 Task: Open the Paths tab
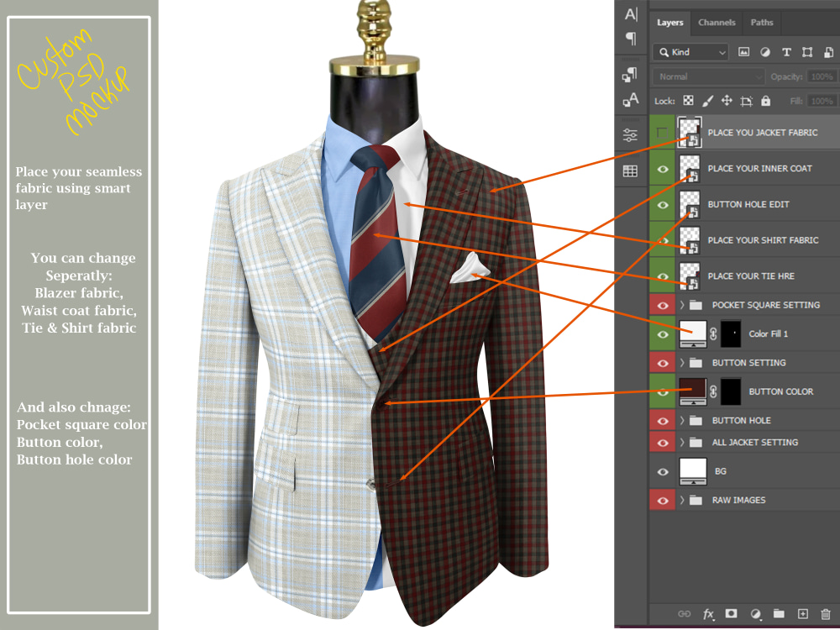point(761,23)
